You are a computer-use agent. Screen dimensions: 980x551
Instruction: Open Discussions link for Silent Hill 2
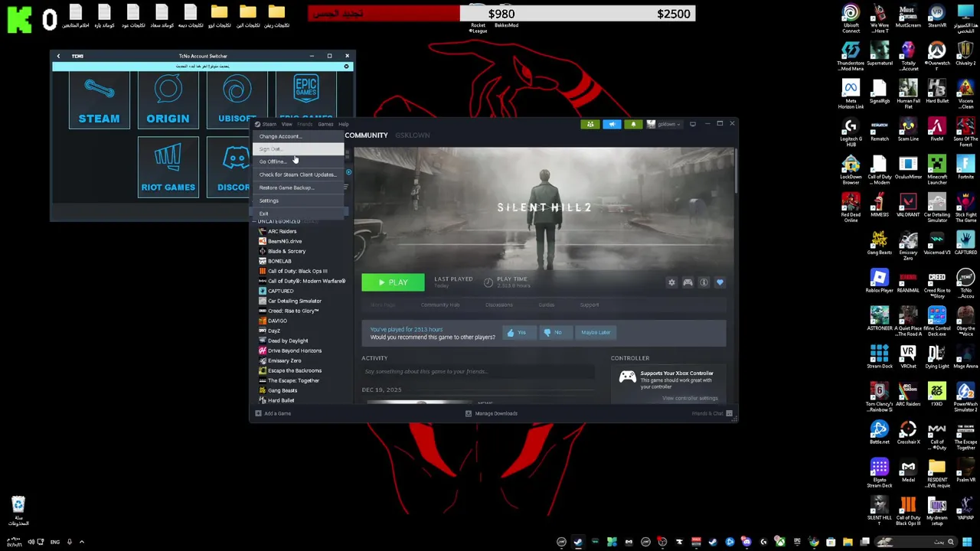click(x=498, y=305)
